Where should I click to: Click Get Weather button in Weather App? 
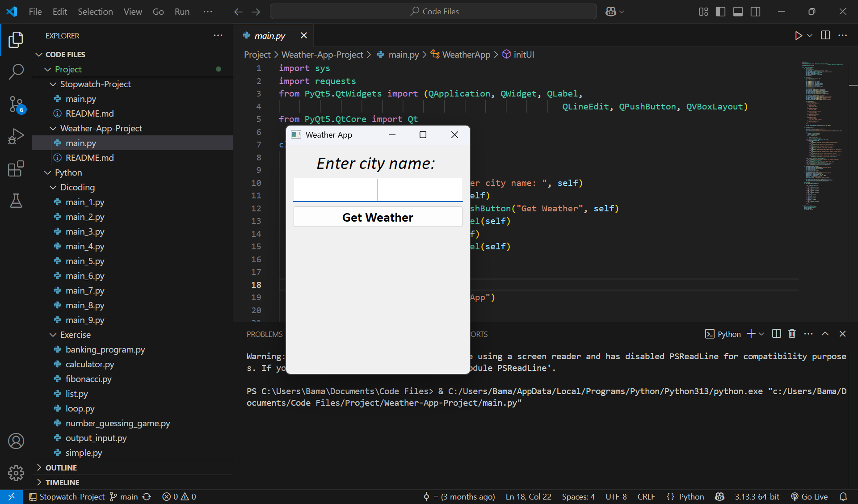(x=378, y=217)
